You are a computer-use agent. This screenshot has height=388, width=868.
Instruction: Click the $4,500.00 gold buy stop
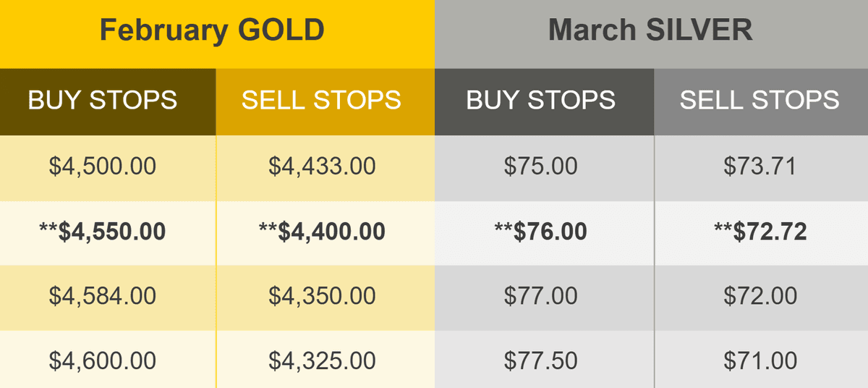(108, 168)
